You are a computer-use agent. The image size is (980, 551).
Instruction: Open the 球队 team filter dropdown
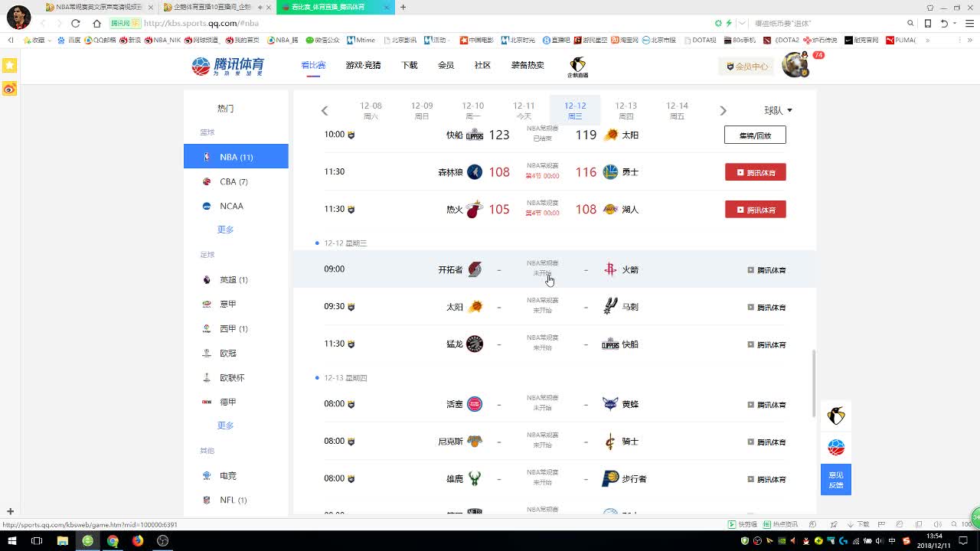click(x=778, y=110)
